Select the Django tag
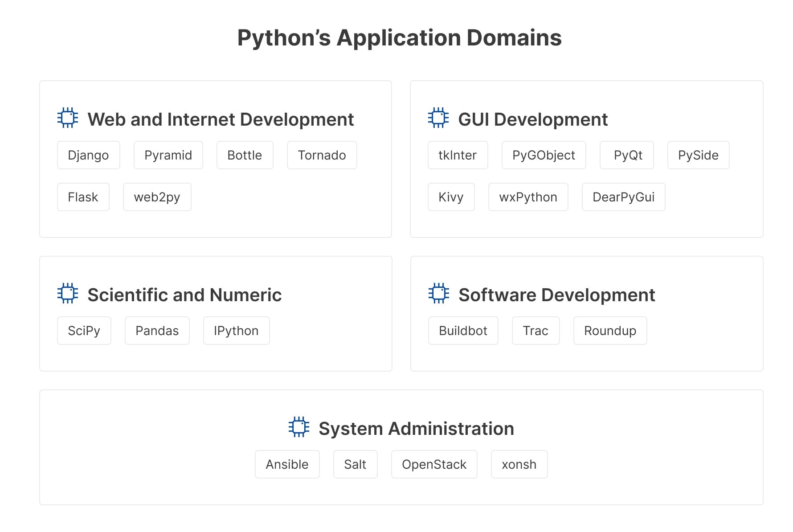This screenshot has width=793, height=532. [x=89, y=155]
